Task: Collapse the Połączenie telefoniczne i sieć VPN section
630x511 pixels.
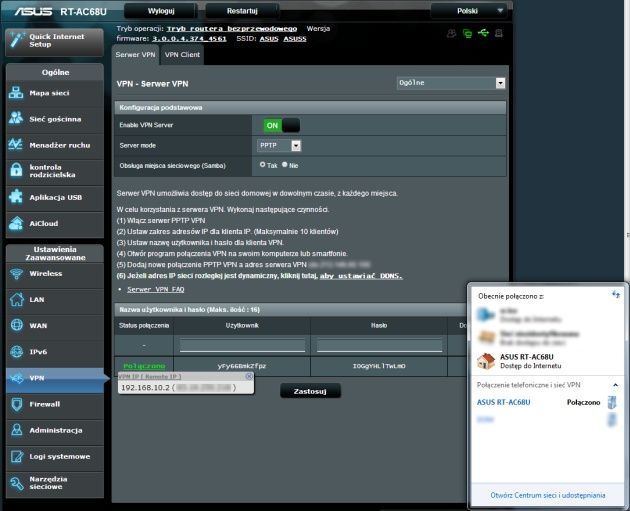Action: [615, 385]
